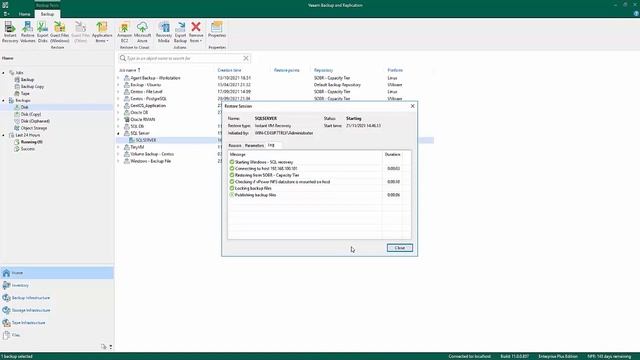This screenshot has width=640, height=360.
Task: Sort by the Creation time column header
Action: [x=229, y=70]
